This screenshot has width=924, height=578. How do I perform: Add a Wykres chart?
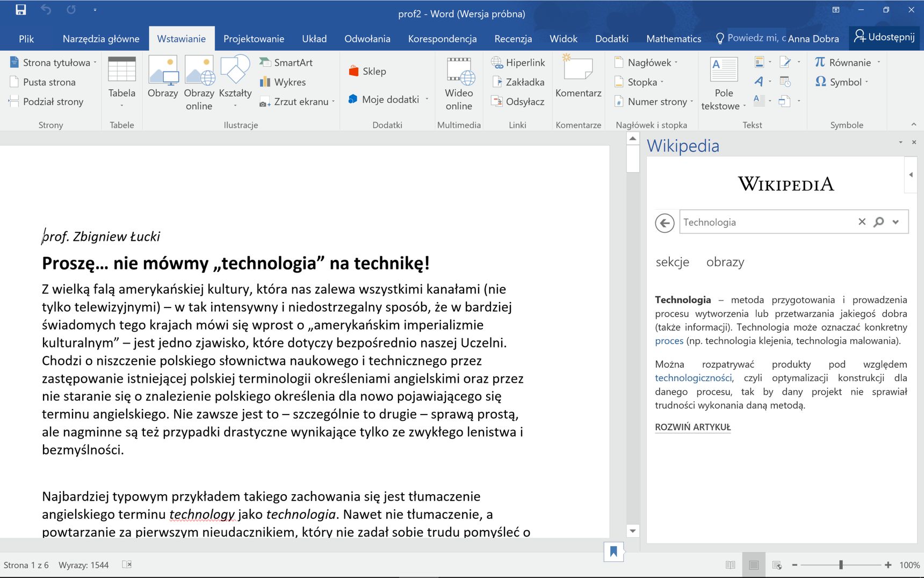pos(283,82)
